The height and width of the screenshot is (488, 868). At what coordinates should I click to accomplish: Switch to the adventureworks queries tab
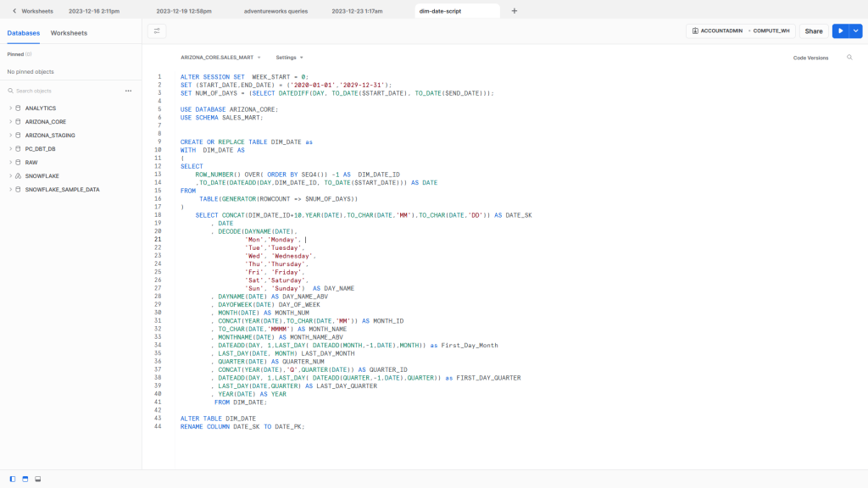(275, 11)
